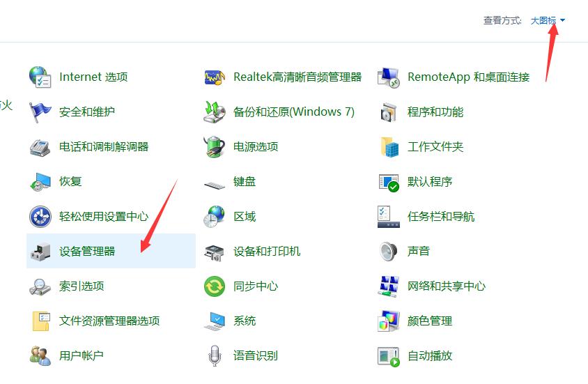This screenshot has height=384, width=588.
Task: Click 电源选项 text link
Action: tap(256, 146)
